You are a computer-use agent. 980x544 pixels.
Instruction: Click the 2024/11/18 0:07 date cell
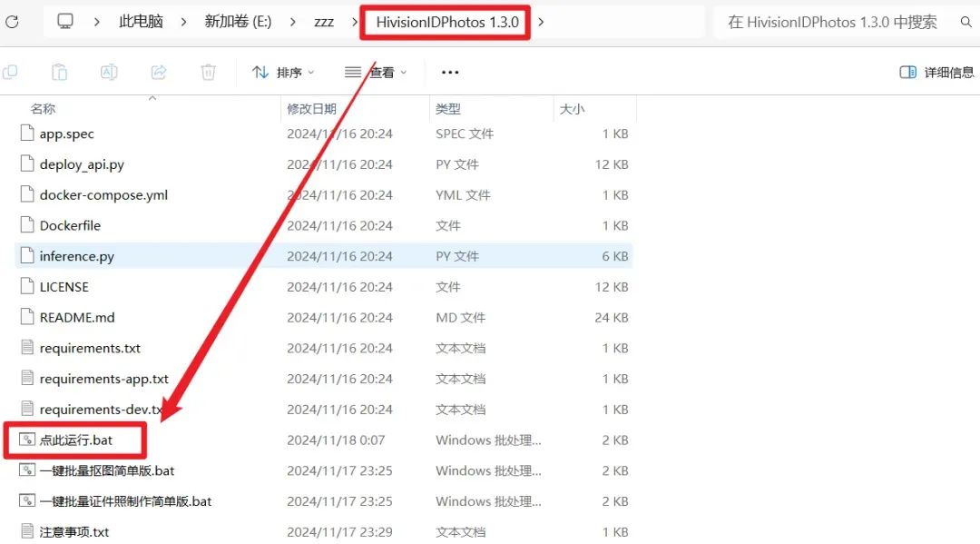[x=336, y=440]
